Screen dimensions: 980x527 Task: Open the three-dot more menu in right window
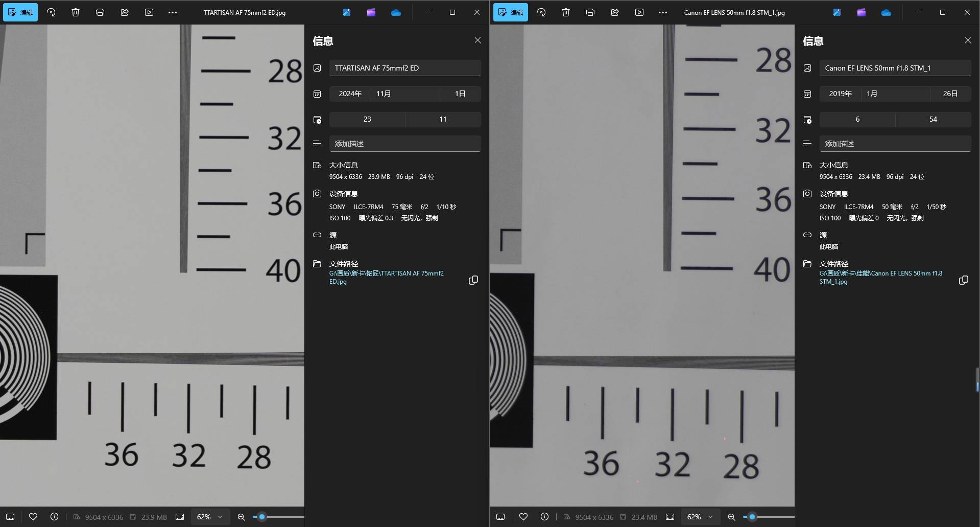[663, 12]
